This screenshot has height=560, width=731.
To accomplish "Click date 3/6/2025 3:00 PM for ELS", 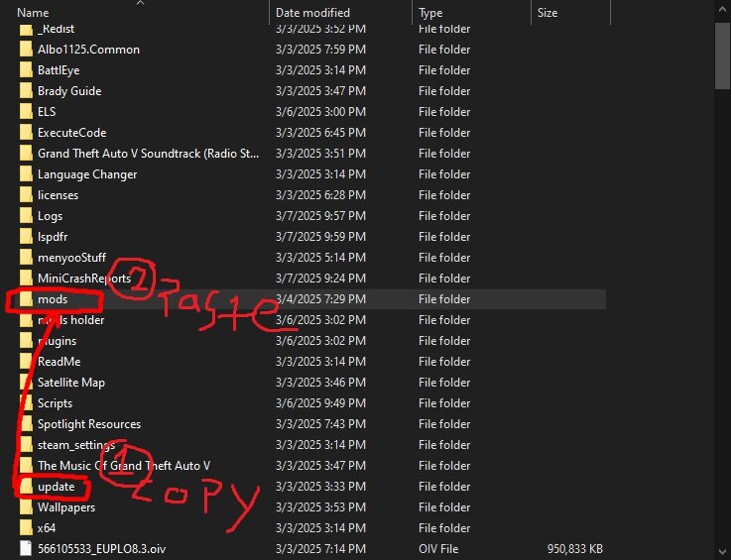I will coord(320,112).
